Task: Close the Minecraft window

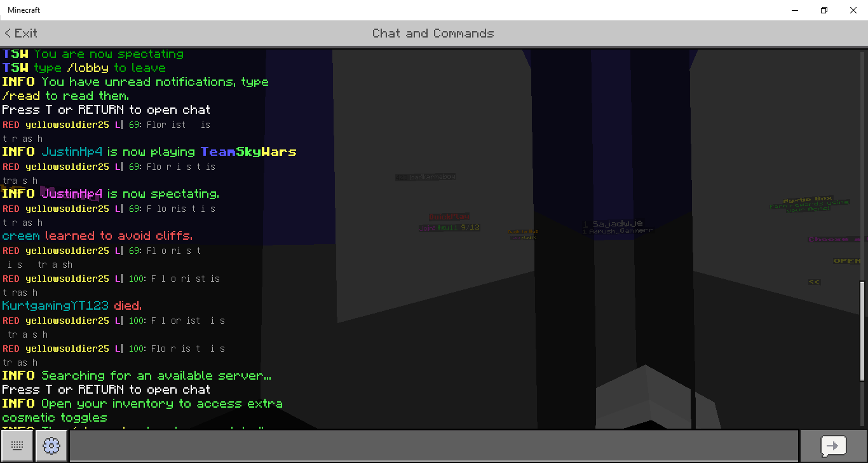Action: click(x=853, y=10)
